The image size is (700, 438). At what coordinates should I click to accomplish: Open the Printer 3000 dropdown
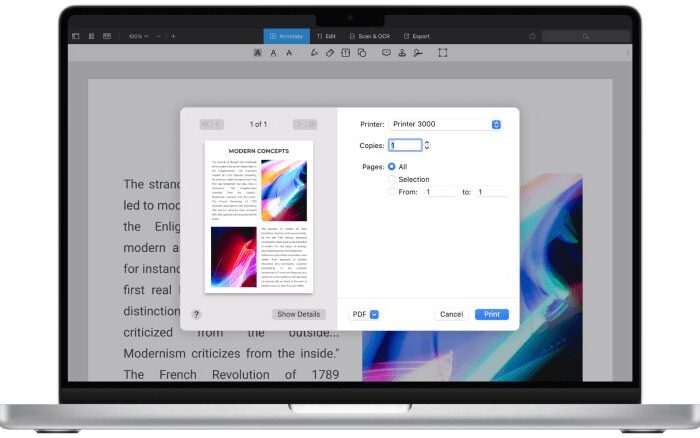click(x=445, y=124)
